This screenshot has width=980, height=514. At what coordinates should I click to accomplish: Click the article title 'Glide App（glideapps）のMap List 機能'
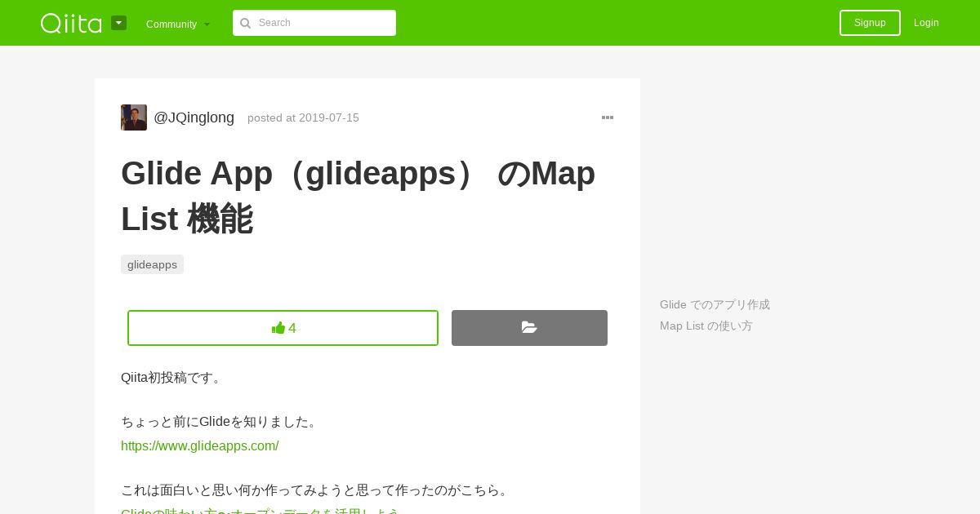(359, 196)
